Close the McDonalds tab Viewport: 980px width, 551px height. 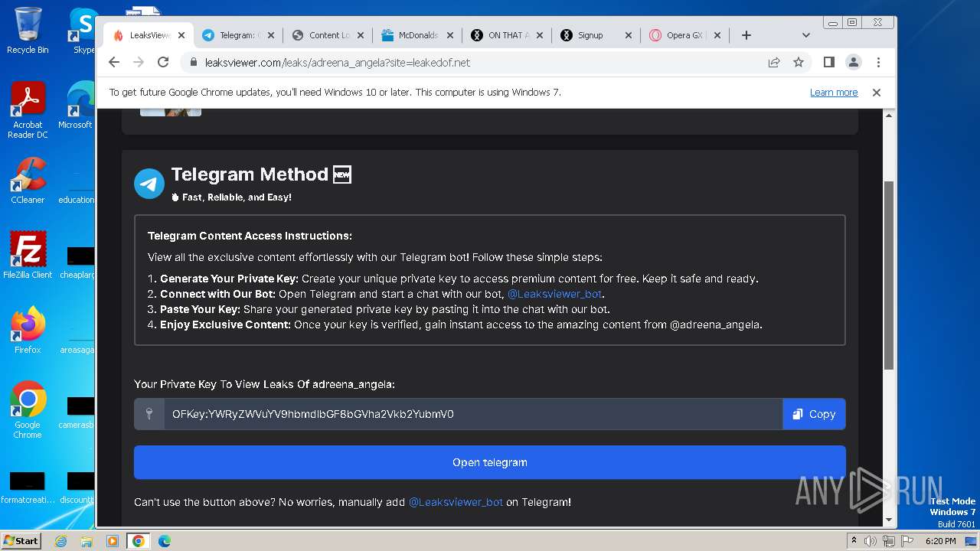click(x=450, y=35)
